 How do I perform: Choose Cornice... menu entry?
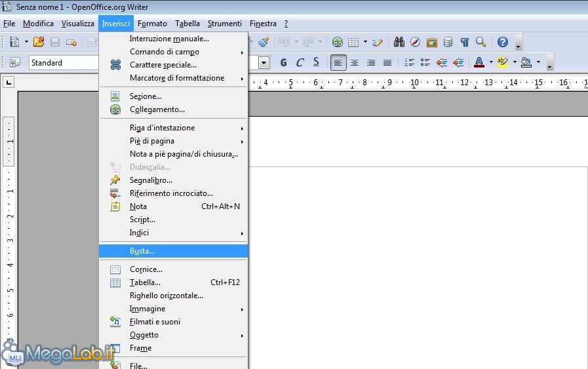pyautogui.click(x=173, y=269)
